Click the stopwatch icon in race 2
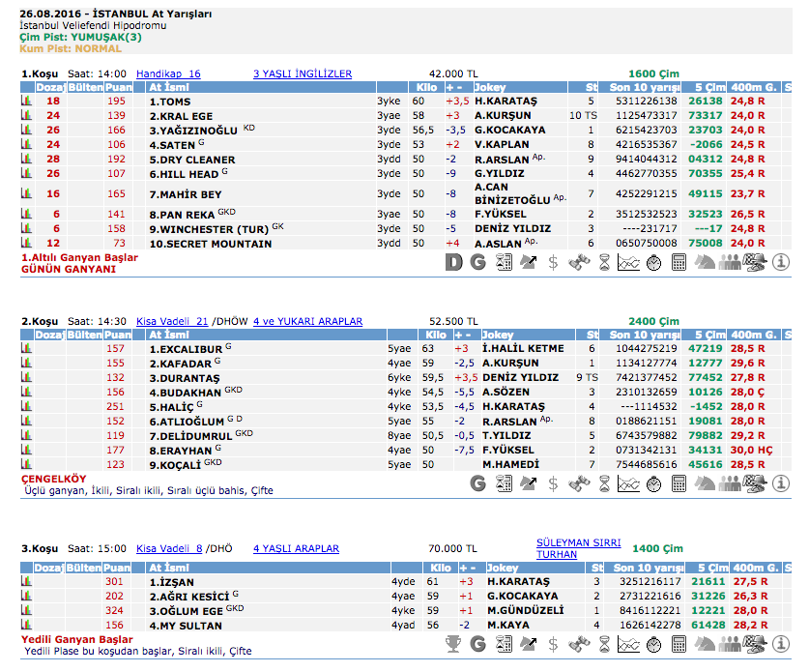The height and width of the screenshot is (672, 809). (x=654, y=482)
